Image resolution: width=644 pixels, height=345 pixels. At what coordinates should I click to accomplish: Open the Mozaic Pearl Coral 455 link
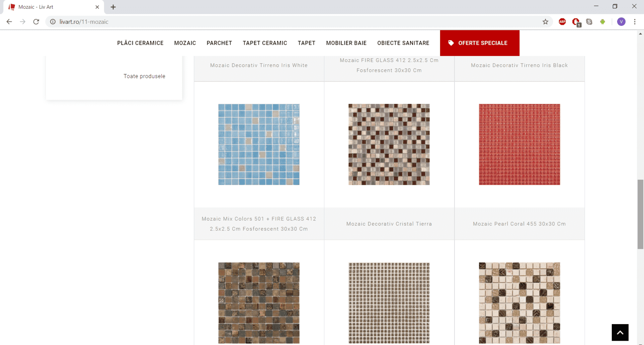(519, 224)
